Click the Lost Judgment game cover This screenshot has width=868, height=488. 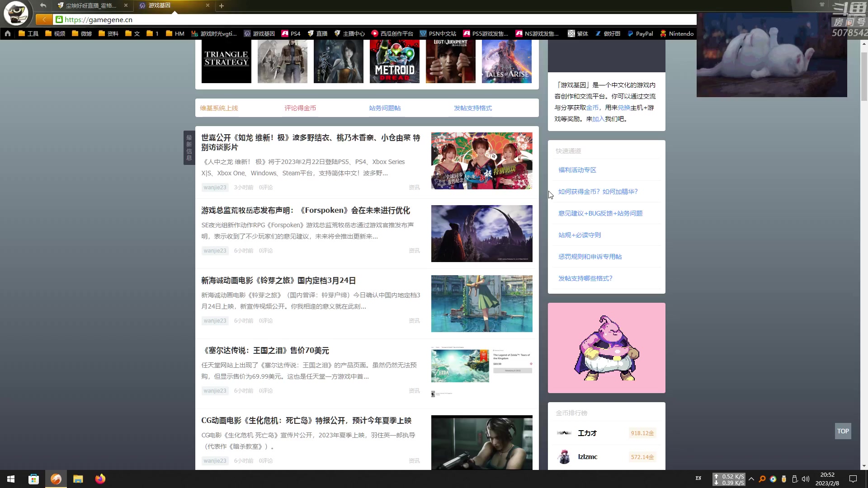[x=451, y=61]
